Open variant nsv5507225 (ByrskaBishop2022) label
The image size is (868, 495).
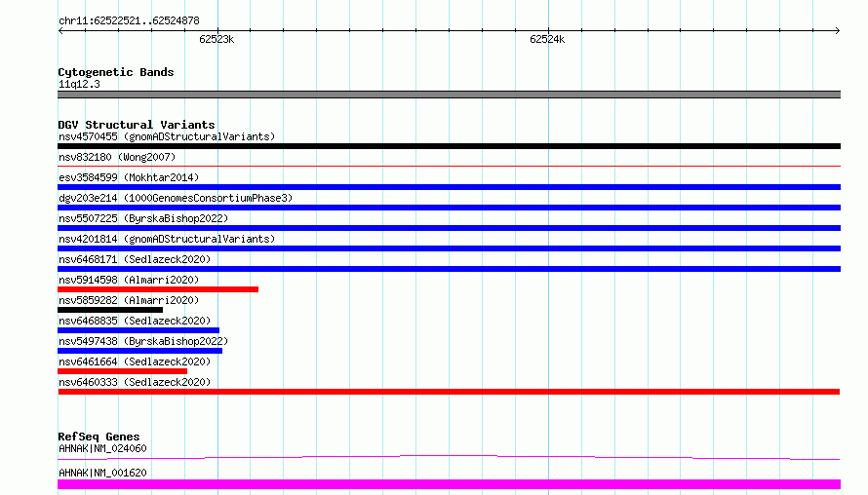pos(143,218)
